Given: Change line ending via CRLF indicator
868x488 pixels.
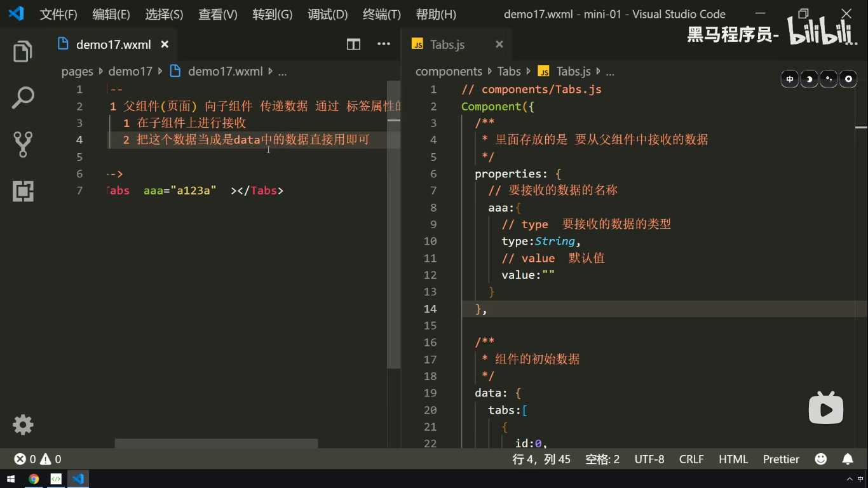Looking at the screenshot, I should tap(691, 459).
